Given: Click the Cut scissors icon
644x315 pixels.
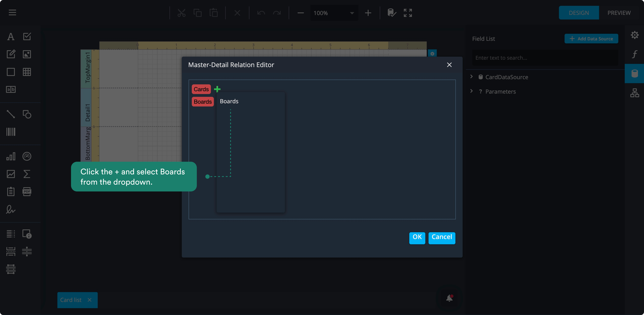Looking at the screenshot, I should coord(181,13).
